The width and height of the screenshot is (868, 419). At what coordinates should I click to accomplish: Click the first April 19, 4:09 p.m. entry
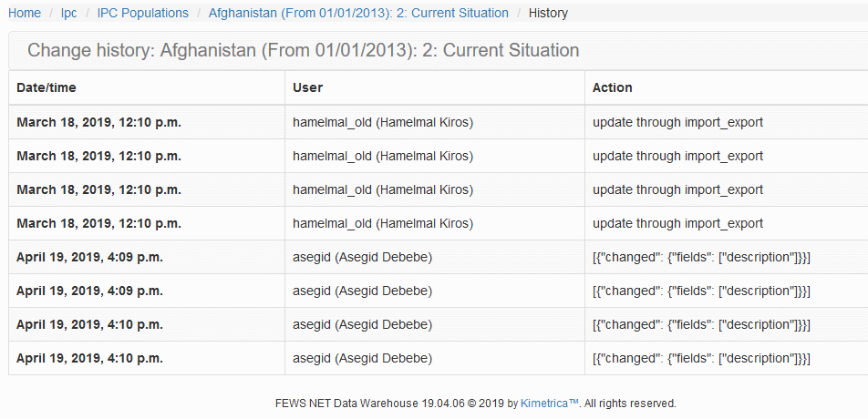89,257
